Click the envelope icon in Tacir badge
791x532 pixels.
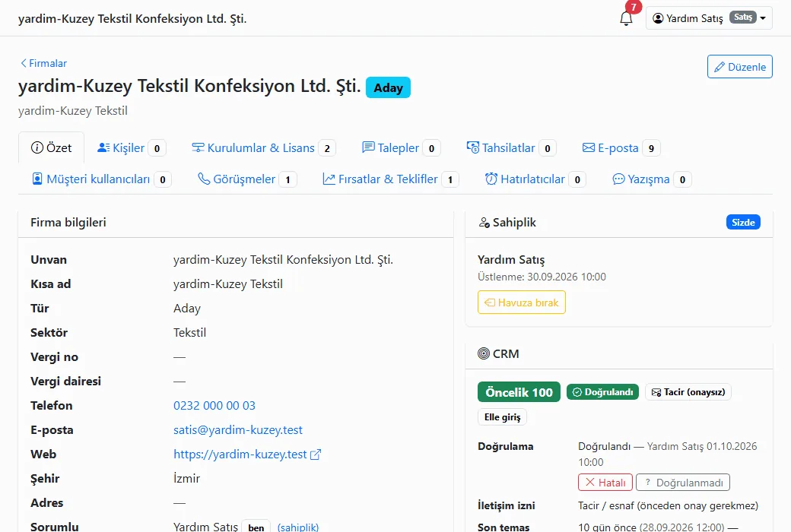click(x=656, y=392)
